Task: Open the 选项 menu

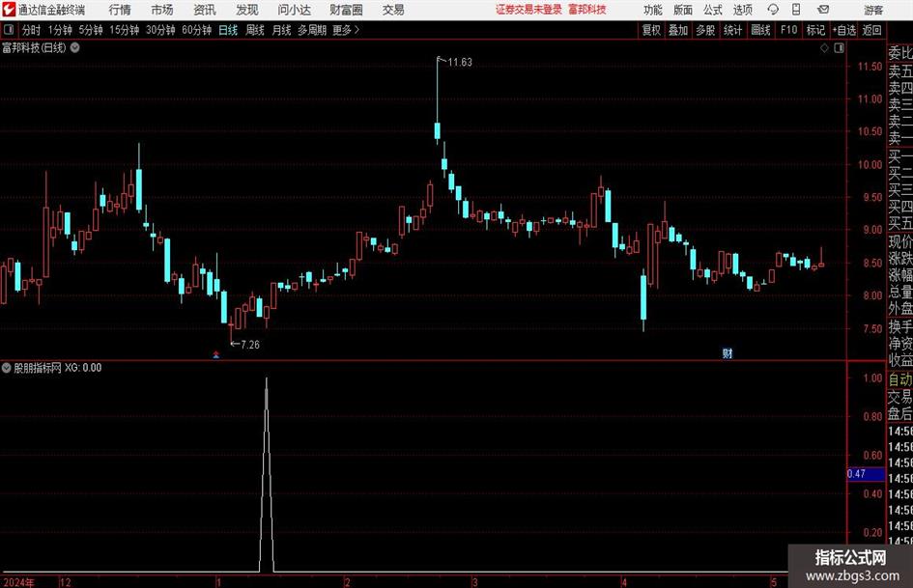Action: tap(742, 10)
